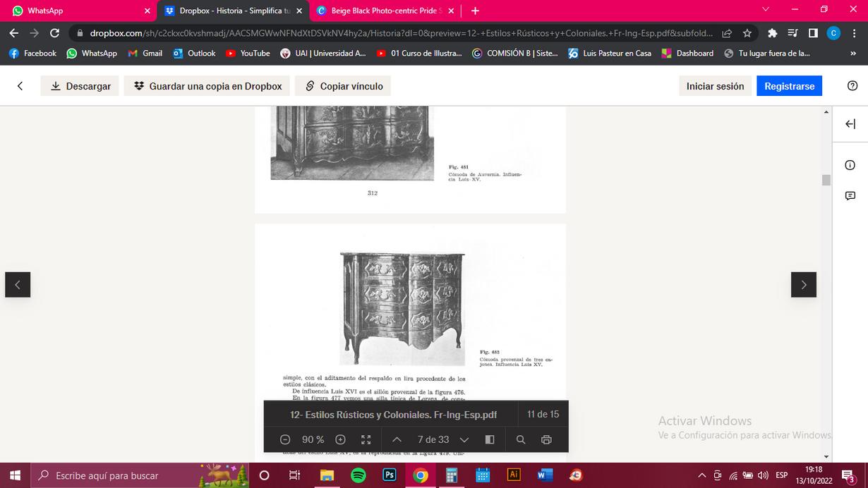The width and height of the screenshot is (868, 488).
Task: Click the browser forward arrow
Action: 35,33
